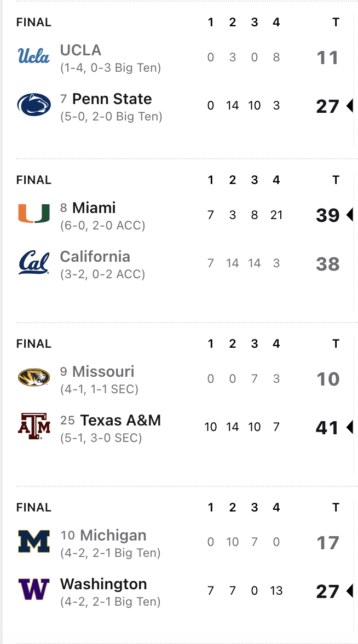The height and width of the screenshot is (644, 358).
Task: Click California's final score of 38
Action: coord(327,264)
